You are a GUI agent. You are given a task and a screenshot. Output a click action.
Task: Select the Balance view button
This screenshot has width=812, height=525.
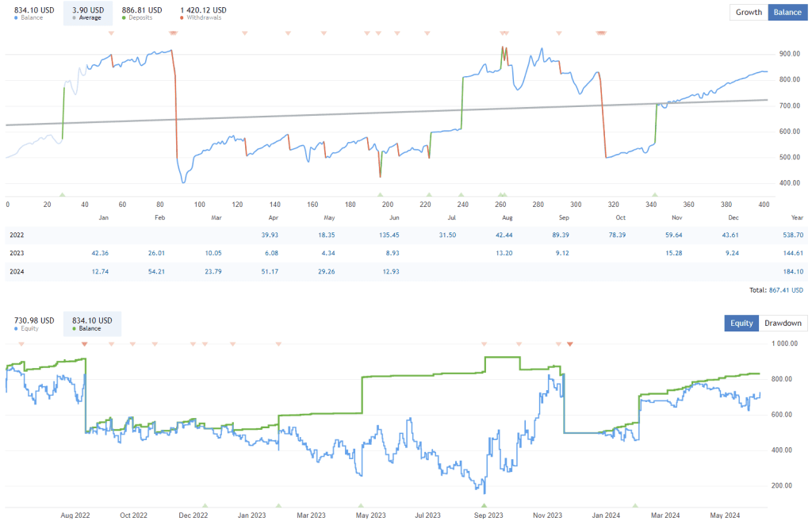pos(787,12)
